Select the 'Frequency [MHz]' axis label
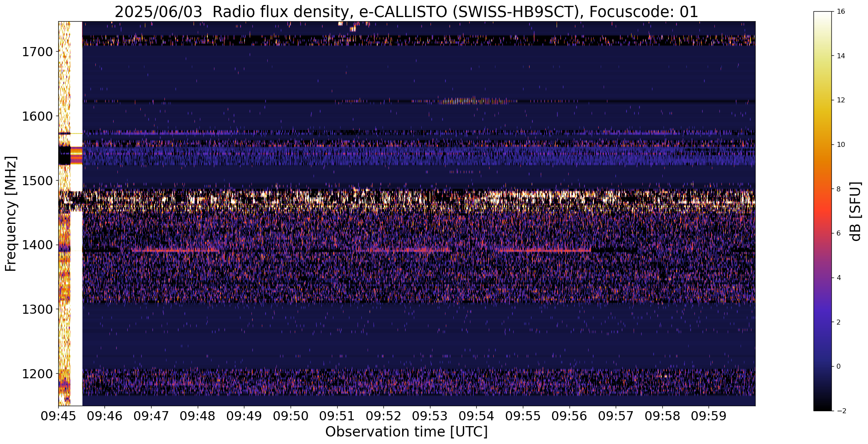Screen dimensions: 868x444 [11, 214]
